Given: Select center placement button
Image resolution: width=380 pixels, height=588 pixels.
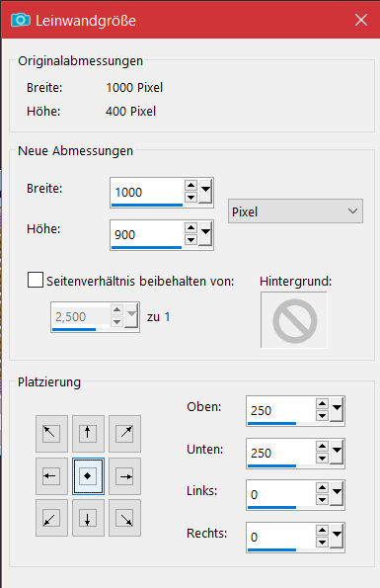Looking at the screenshot, I should (x=88, y=476).
